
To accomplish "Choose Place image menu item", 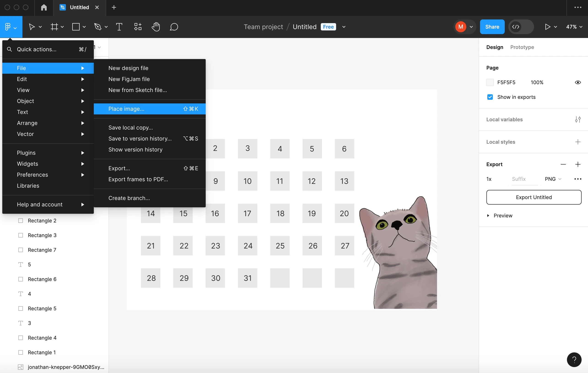I will [150, 109].
